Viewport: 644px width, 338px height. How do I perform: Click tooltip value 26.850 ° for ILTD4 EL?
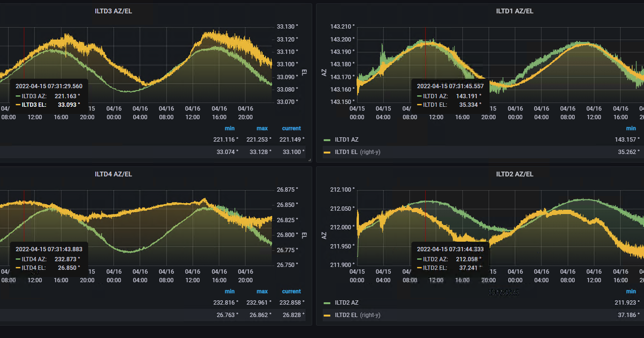pos(69,268)
